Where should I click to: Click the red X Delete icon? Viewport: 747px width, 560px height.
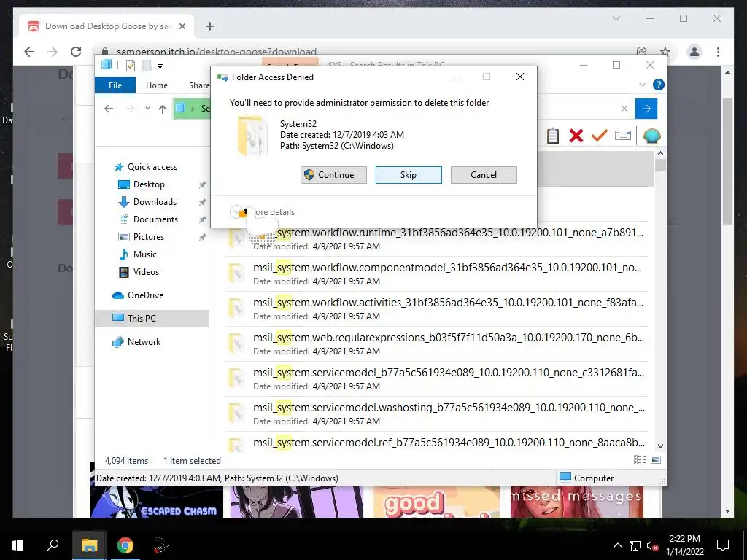point(576,136)
